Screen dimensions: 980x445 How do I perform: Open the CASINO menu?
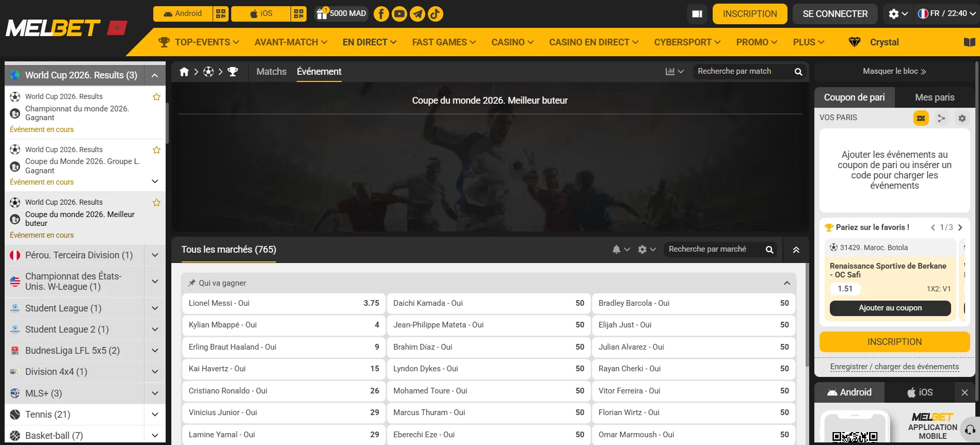coord(512,42)
